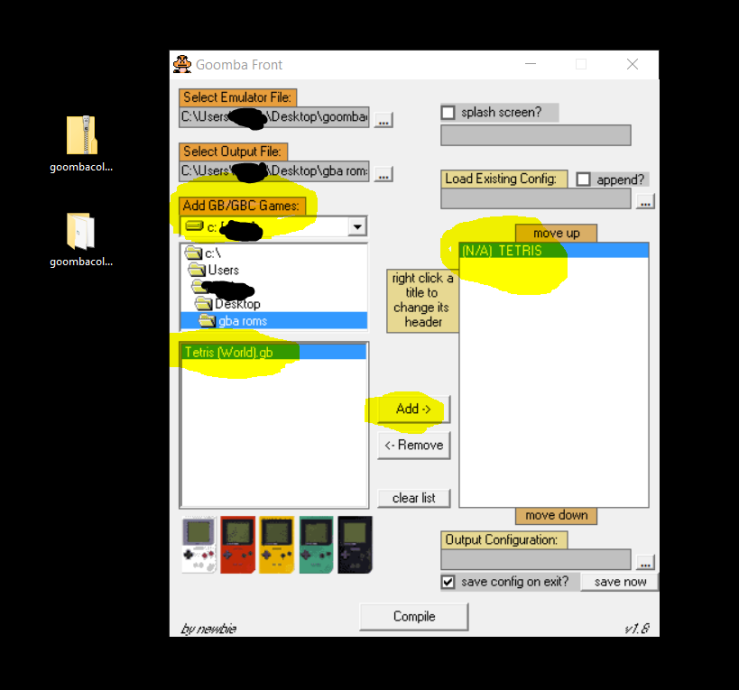Click the move up button
Image resolution: width=739 pixels, height=690 pixels.
(555, 233)
